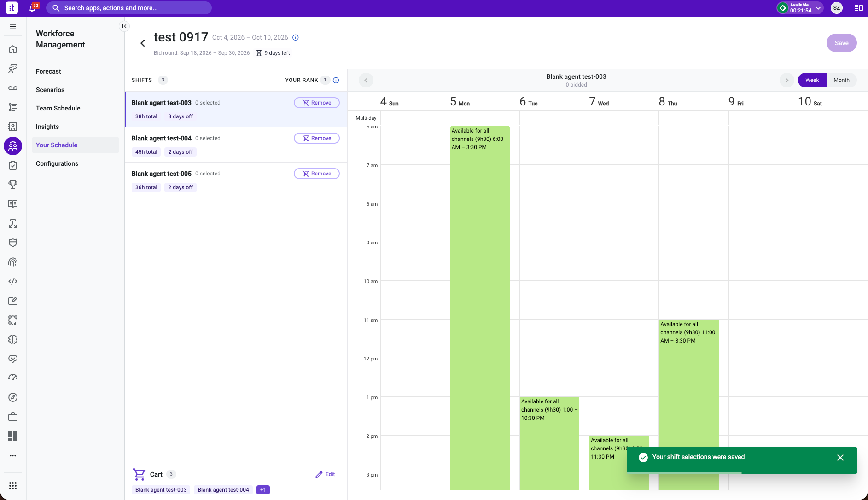Open the notifications bell icon
Viewport: 868px width, 500px height.
point(33,8)
